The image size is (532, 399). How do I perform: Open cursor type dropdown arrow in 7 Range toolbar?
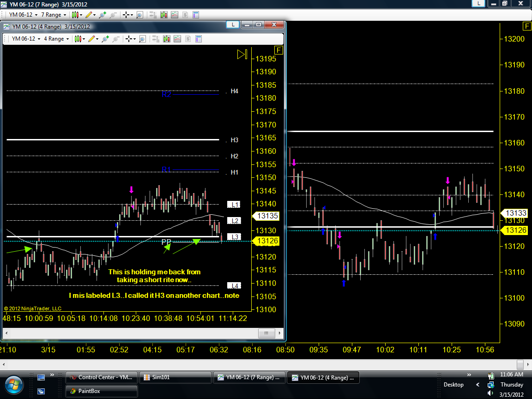132,15
